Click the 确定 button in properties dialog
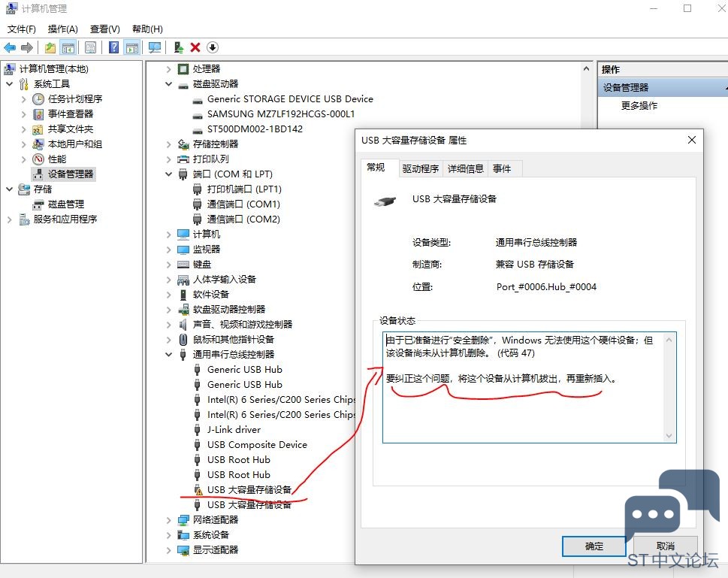The width and height of the screenshot is (728, 578). (x=594, y=546)
